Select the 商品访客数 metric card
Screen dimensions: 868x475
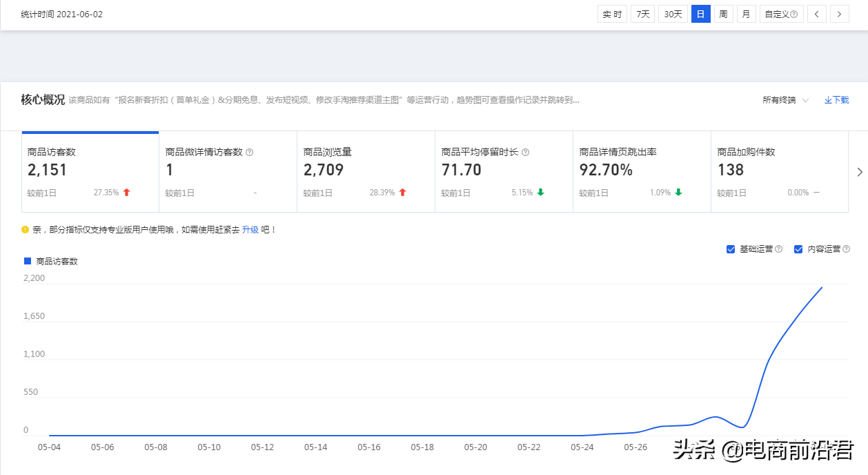pyautogui.click(x=90, y=172)
